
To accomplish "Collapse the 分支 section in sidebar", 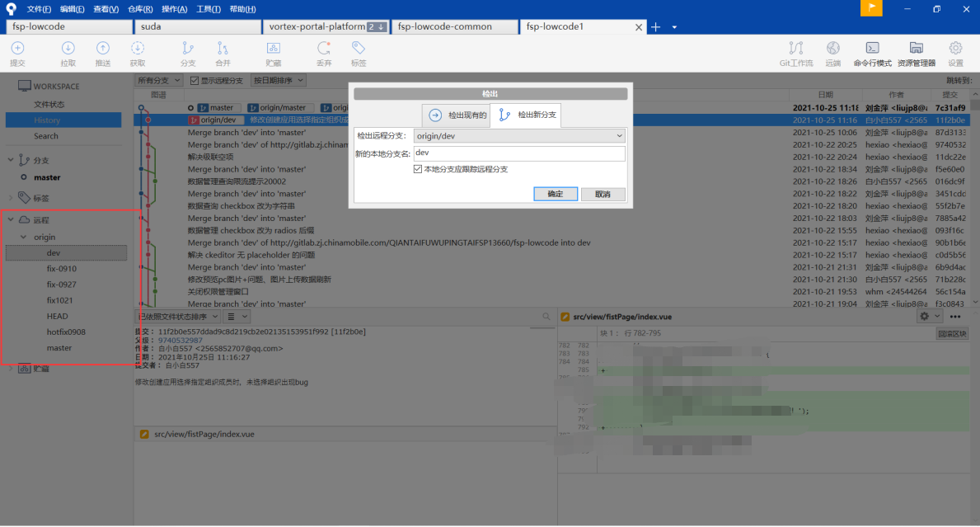I will [11, 160].
